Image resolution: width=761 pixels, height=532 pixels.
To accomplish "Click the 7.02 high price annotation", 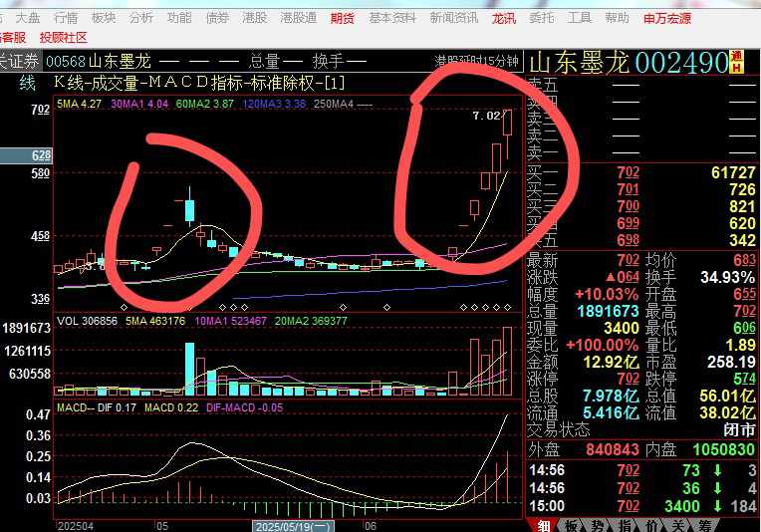I will (x=486, y=116).
